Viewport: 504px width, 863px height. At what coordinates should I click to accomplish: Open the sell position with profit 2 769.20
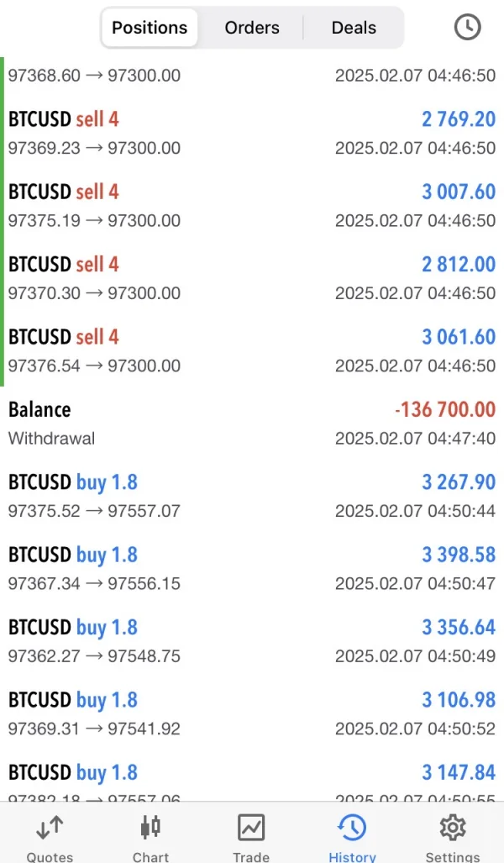(x=252, y=133)
